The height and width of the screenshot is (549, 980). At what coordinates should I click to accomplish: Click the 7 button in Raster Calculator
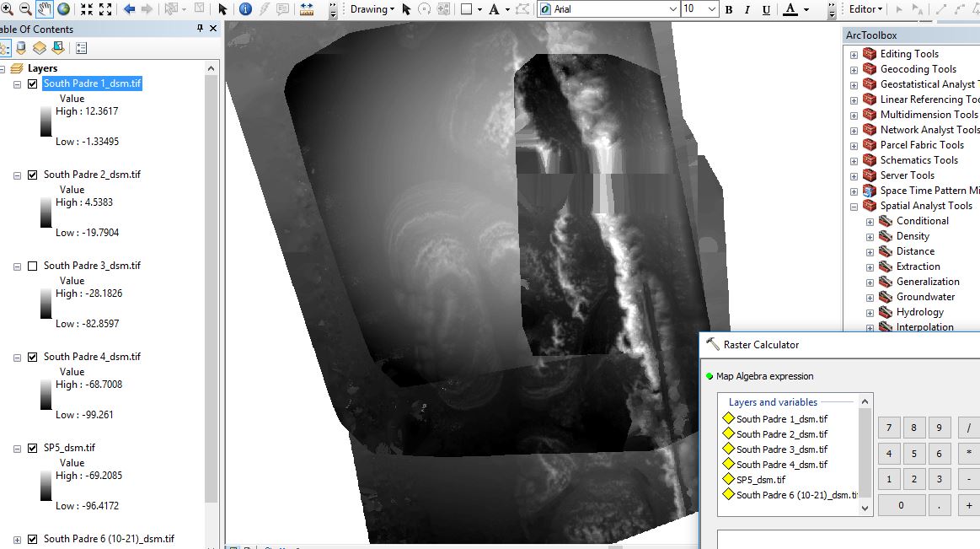(889, 428)
